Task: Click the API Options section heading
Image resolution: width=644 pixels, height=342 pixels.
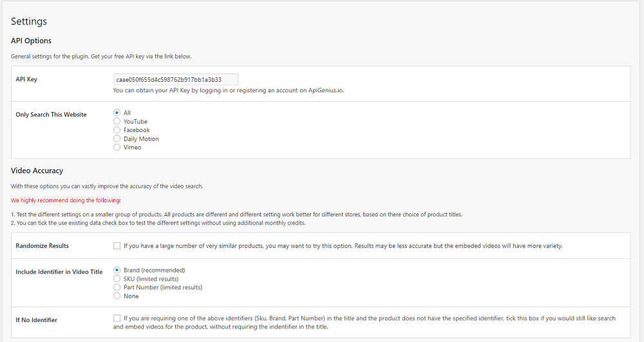Action: pos(31,41)
